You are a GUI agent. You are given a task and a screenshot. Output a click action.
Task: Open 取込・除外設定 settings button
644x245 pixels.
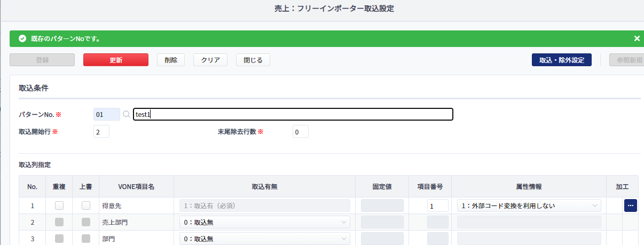(562, 60)
